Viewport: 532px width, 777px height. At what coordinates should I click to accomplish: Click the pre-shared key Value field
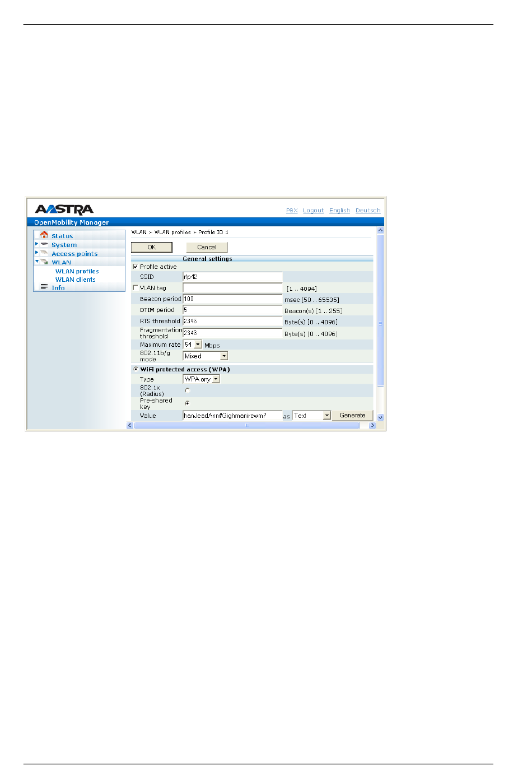pos(232,416)
